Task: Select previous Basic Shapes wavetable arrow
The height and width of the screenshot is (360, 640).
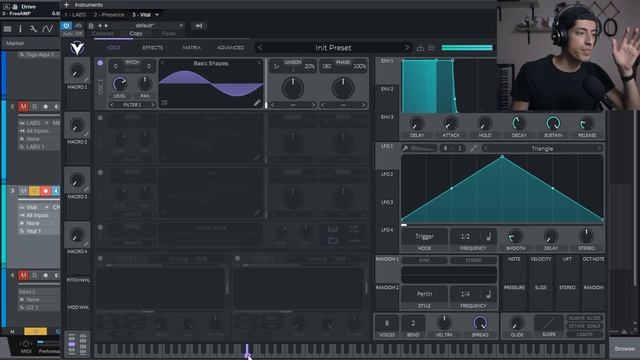Action: (x=163, y=63)
